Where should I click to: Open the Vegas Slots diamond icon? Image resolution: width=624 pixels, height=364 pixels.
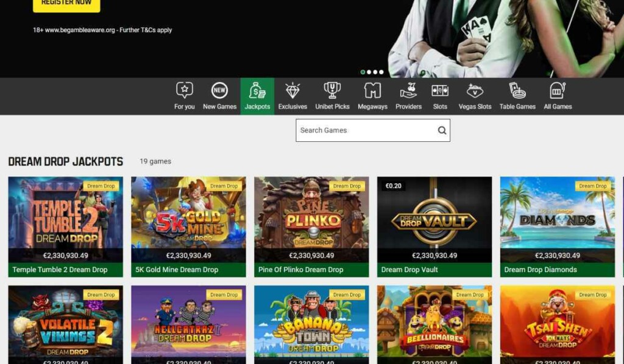tap(475, 90)
